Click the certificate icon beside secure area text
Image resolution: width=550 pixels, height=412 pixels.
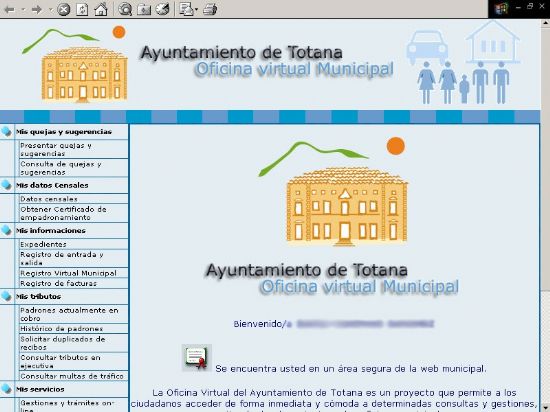click(197, 358)
